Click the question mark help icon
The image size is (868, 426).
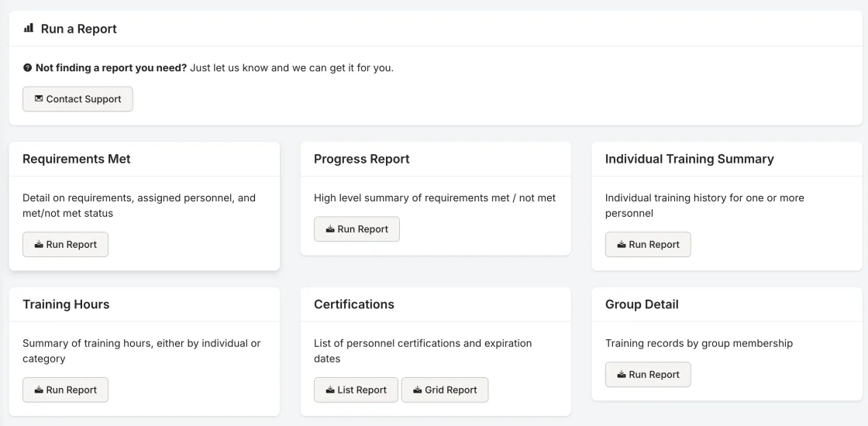27,68
